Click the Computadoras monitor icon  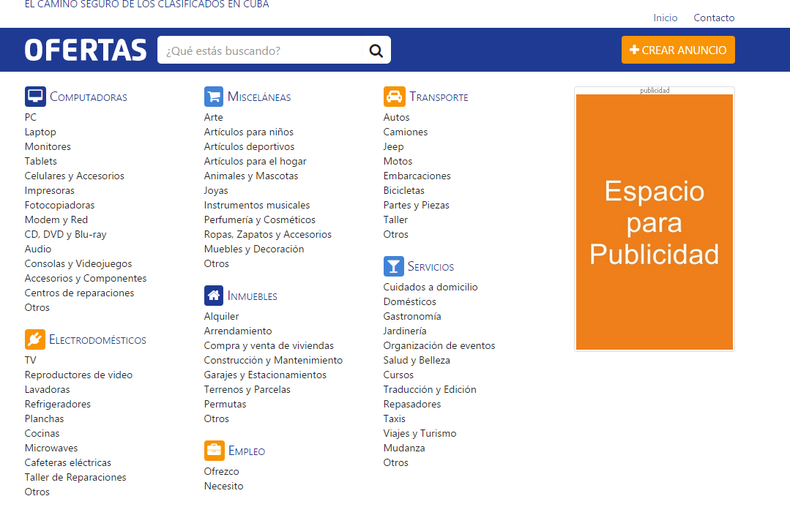point(35,96)
